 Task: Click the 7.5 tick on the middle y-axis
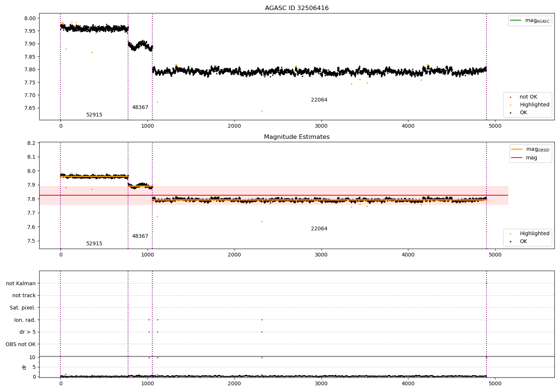click(x=32, y=241)
